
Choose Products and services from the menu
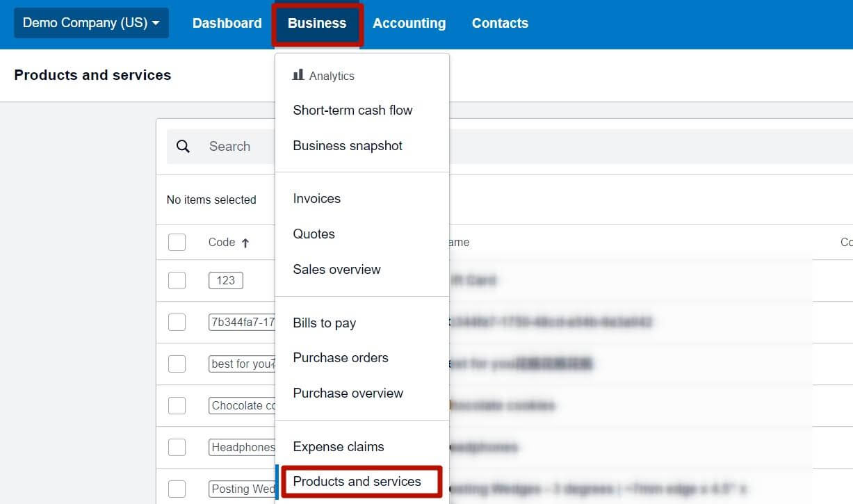tap(357, 481)
